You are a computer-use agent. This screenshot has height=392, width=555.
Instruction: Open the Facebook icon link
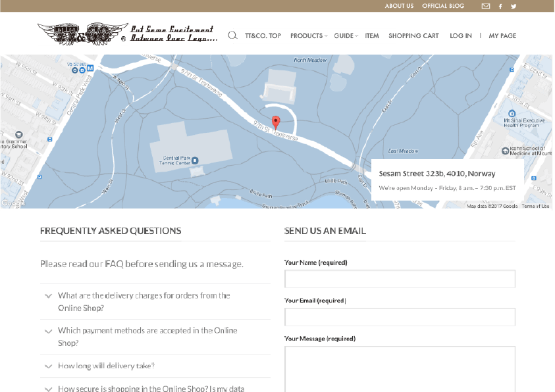(500, 7)
